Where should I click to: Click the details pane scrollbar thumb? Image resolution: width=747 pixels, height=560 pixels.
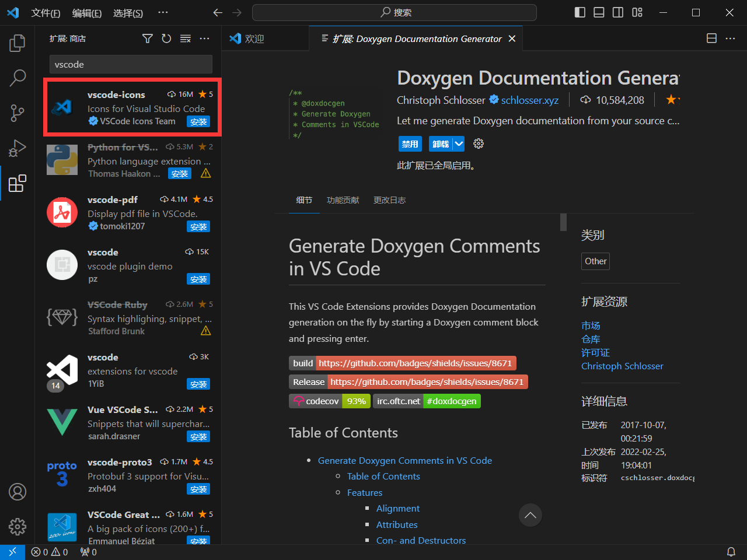point(563,222)
